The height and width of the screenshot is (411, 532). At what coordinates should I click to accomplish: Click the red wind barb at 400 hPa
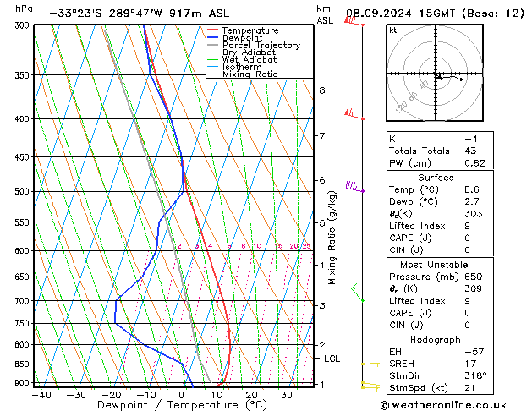click(x=354, y=114)
